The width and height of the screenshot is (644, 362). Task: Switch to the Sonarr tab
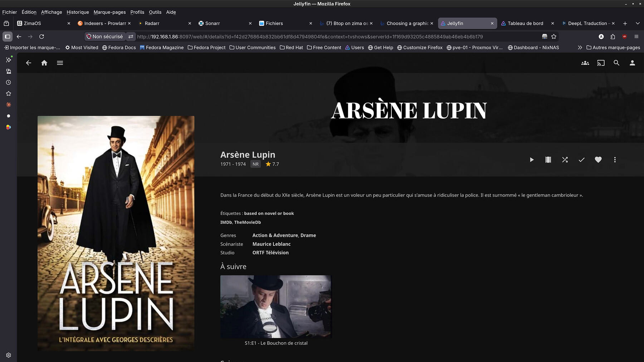pyautogui.click(x=225, y=23)
